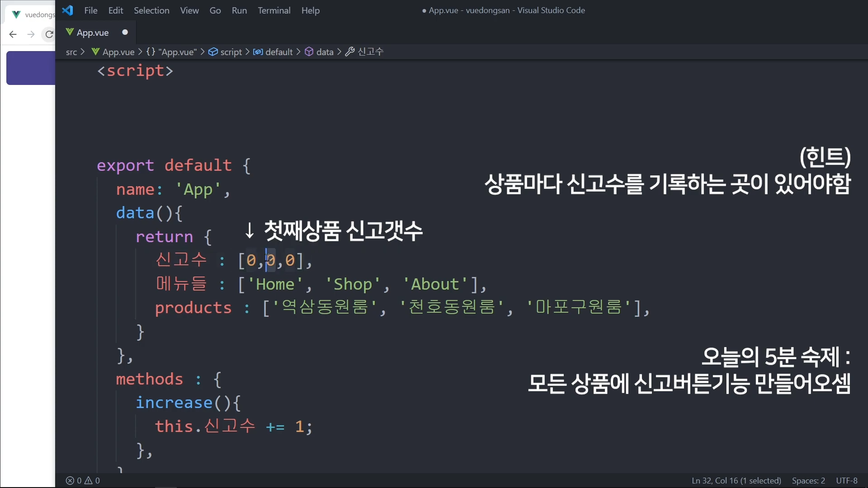868x488 pixels.
Task: Click browser back arrow icon
Action: (x=13, y=34)
